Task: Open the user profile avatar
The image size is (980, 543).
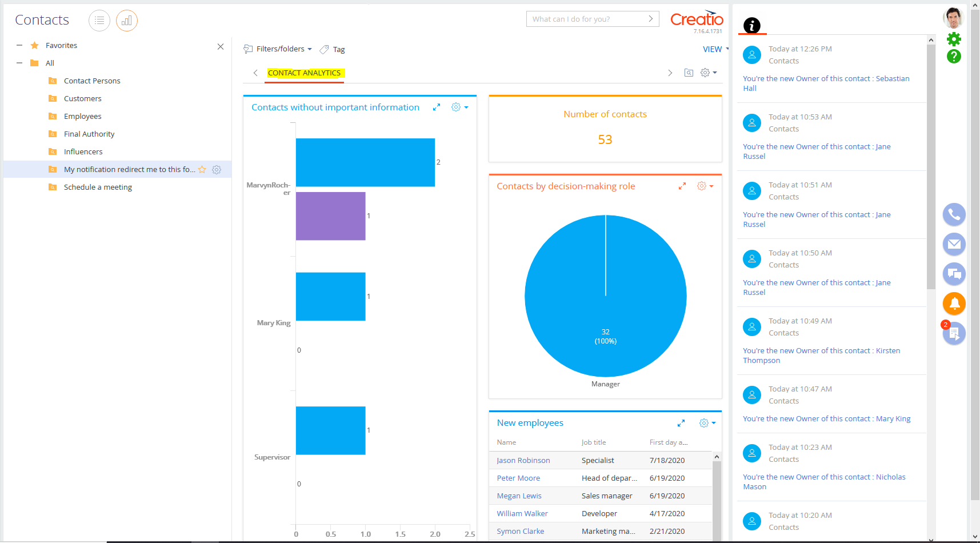Action: (953, 18)
